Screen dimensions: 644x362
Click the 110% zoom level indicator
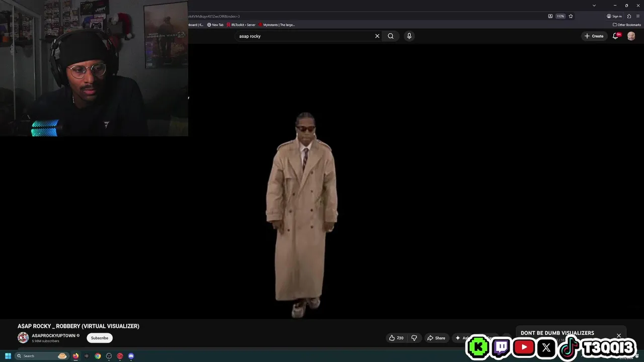click(560, 16)
